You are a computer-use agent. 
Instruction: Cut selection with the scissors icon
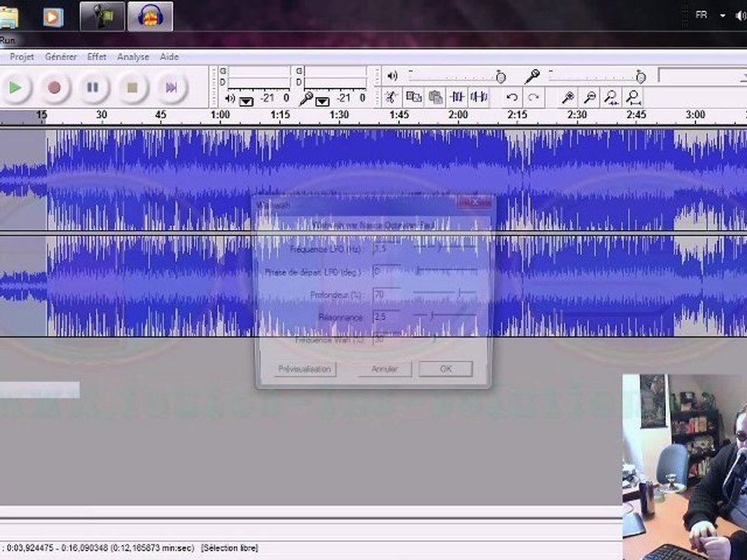click(x=391, y=97)
